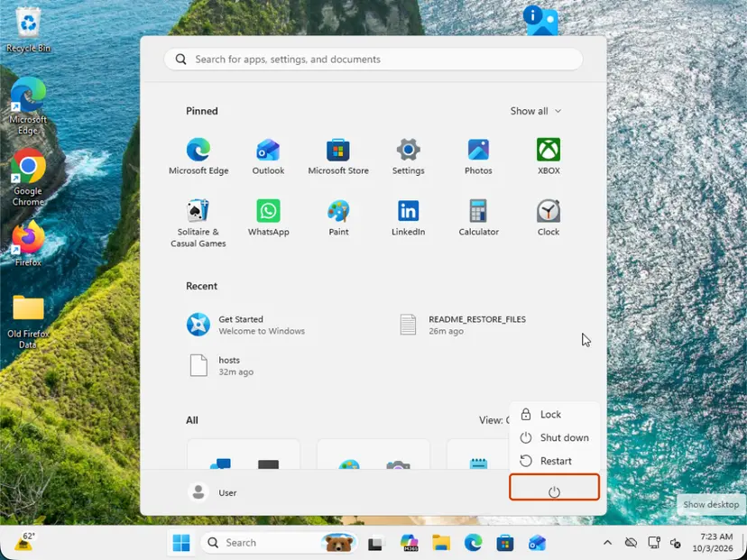The image size is (747, 560).
Task: Open Outlook from the taskbar
Action: point(538,543)
